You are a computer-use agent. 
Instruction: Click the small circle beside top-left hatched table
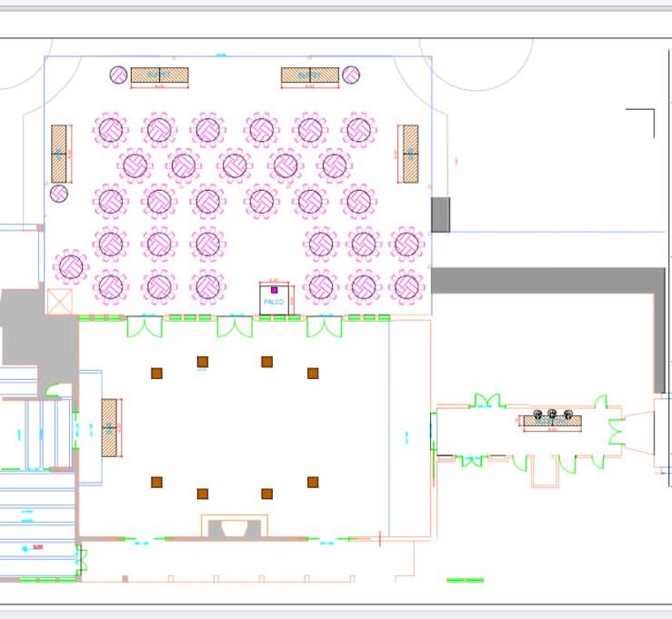(118, 75)
